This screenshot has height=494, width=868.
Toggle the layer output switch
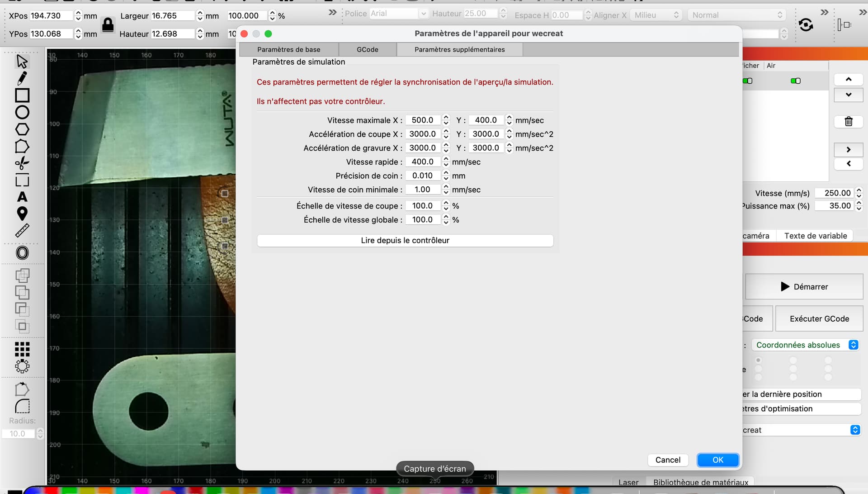748,81
